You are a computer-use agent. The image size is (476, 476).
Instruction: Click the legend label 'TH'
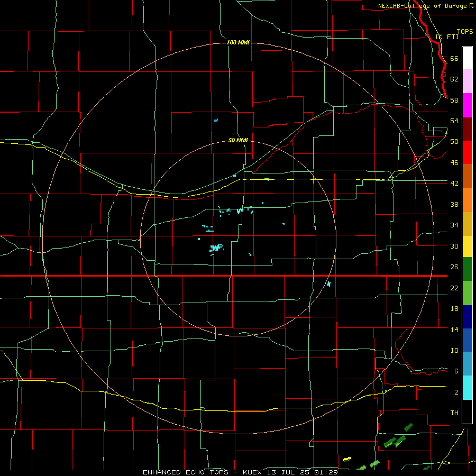point(454,413)
